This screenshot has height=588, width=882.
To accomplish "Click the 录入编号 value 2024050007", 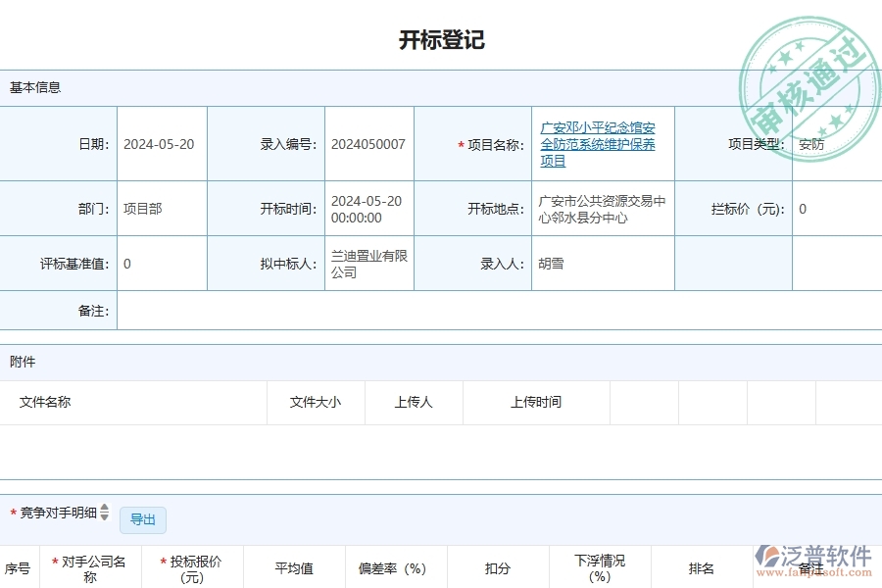I will 367,143.
